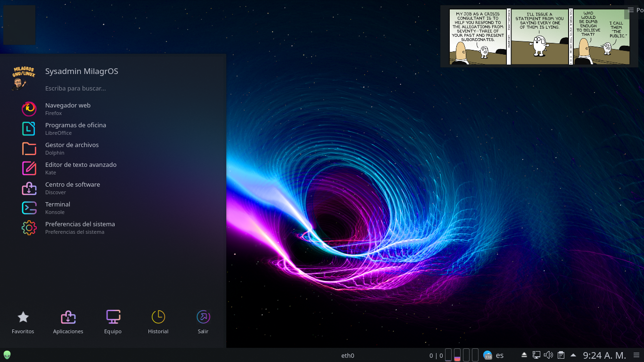This screenshot has width=644, height=362.
Task: Switch to the Aplicaciones tab
Action: (x=68, y=322)
